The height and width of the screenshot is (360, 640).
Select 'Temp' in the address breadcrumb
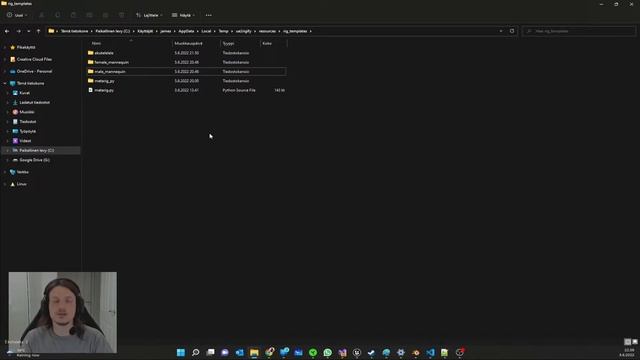click(223, 31)
